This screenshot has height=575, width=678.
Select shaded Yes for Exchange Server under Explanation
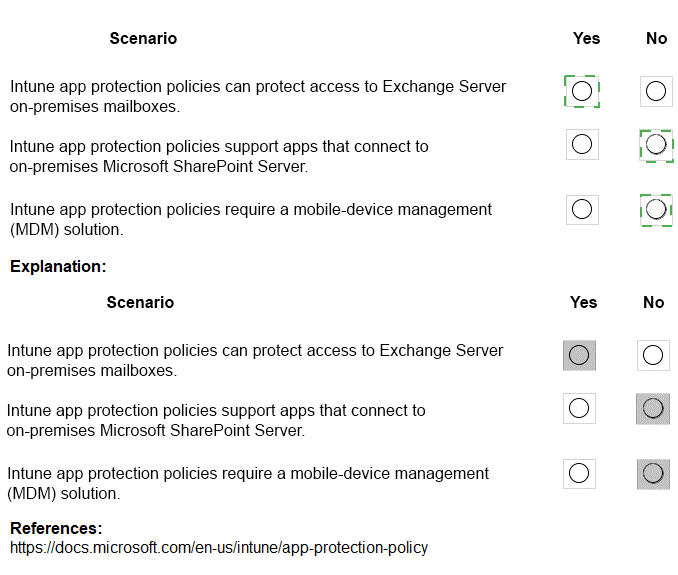tap(579, 355)
